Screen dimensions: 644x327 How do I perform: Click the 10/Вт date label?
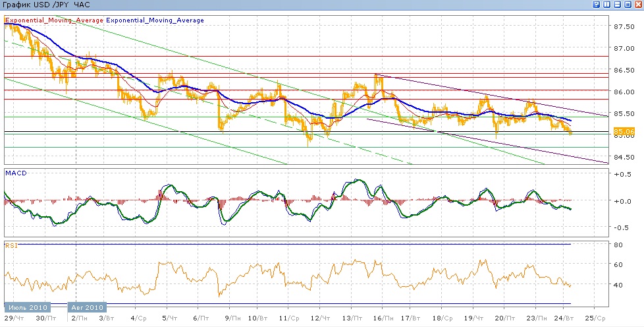pyautogui.click(x=259, y=318)
